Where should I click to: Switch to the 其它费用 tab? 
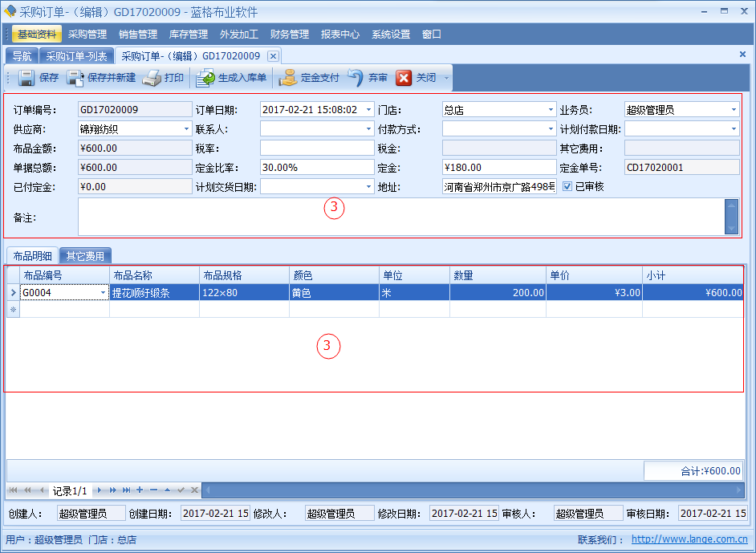(85, 256)
